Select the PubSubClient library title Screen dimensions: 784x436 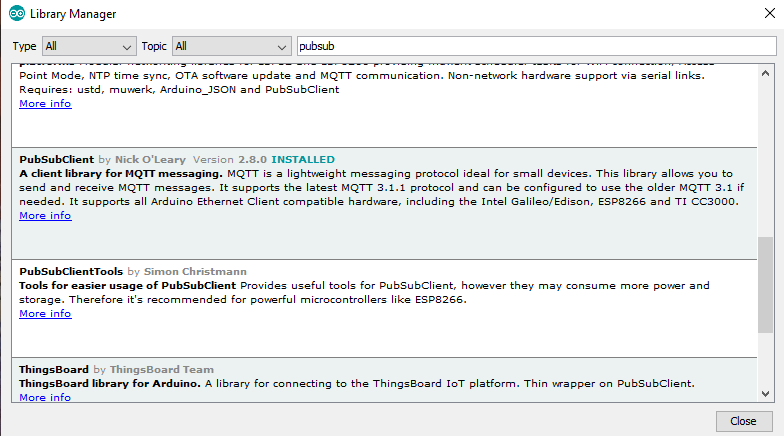coord(56,160)
